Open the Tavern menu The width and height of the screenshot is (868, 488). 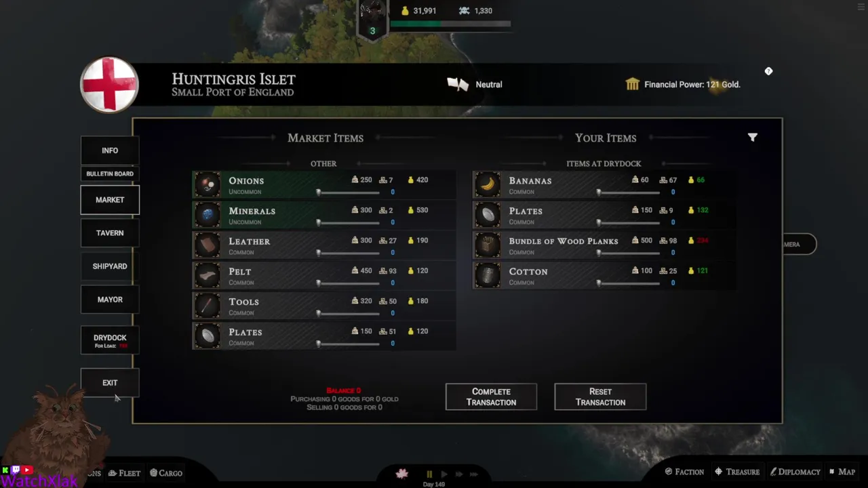coord(110,233)
